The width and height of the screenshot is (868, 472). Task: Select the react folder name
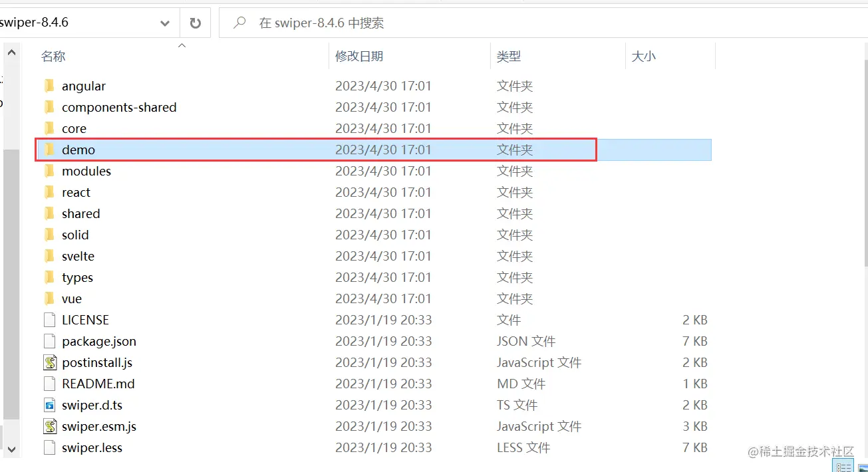(76, 193)
